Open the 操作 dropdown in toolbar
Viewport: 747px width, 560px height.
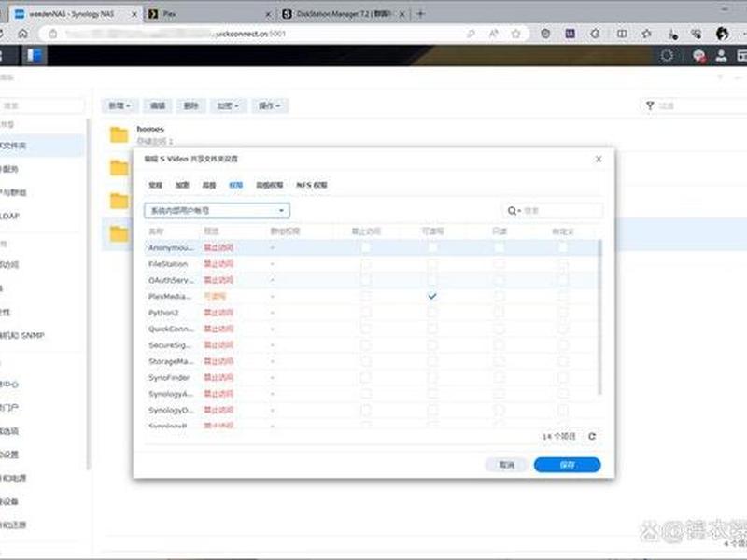coord(270,105)
